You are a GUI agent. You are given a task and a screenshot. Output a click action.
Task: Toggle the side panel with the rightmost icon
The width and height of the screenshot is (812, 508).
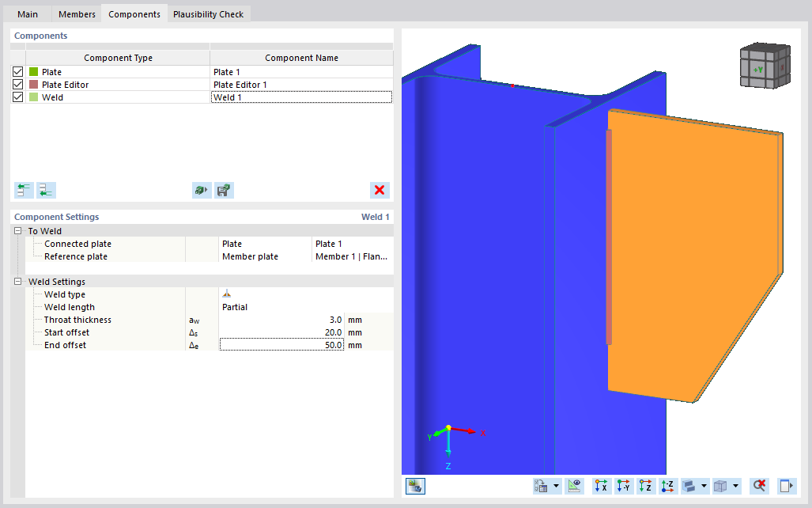784,486
